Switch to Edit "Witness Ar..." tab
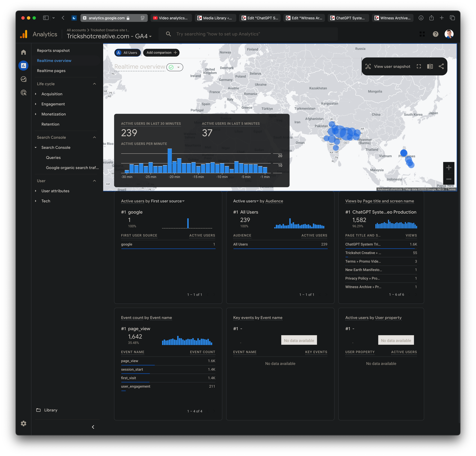This screenshot has width=476, height=456. [304, 18]
